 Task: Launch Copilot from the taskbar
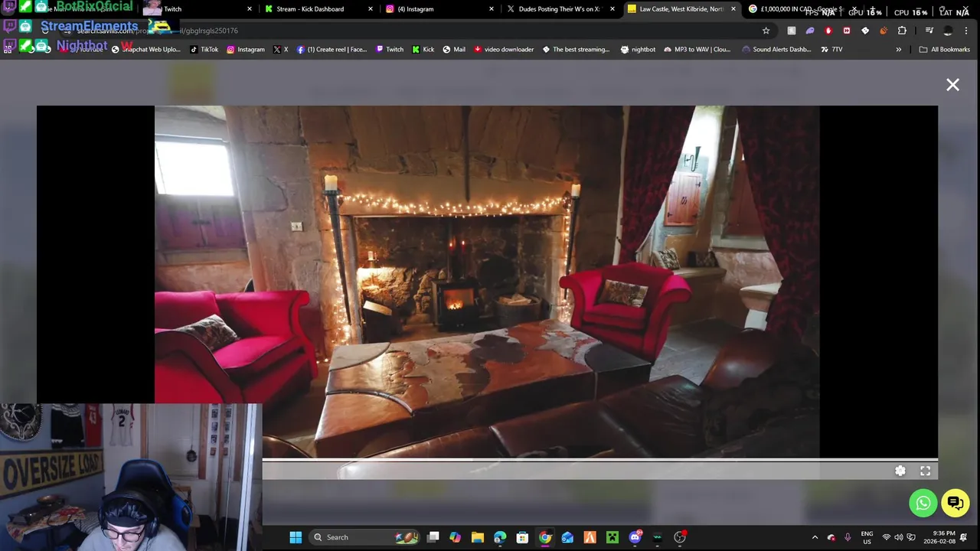point(456,537)
